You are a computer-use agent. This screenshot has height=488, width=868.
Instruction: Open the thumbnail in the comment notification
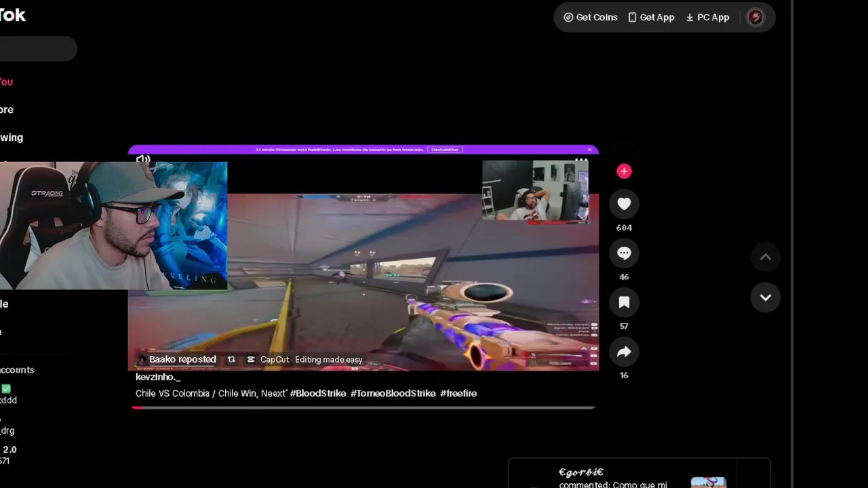(708, 482)
